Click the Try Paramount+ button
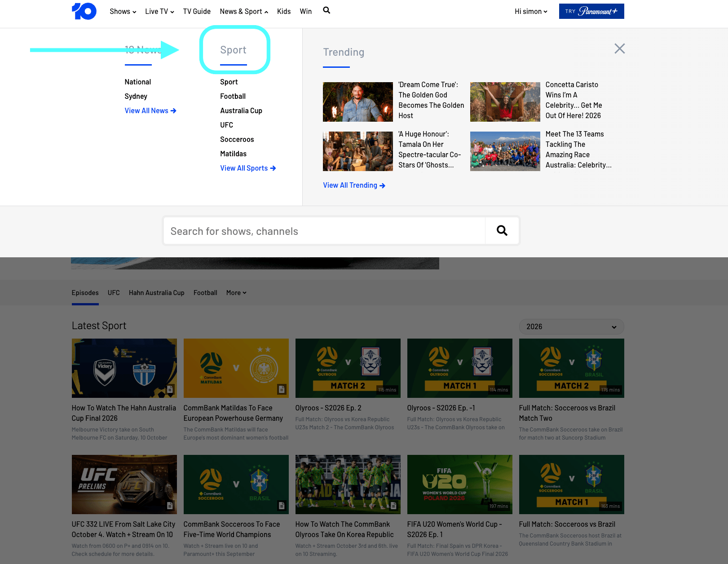The width and height of the screenshot is (728, 564). [591, 11]
